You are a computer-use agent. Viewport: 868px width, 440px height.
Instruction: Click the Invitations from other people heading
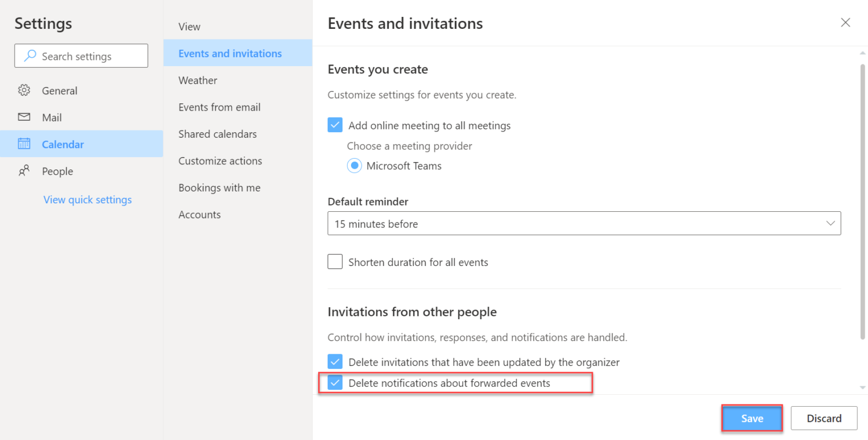[413, 312]
